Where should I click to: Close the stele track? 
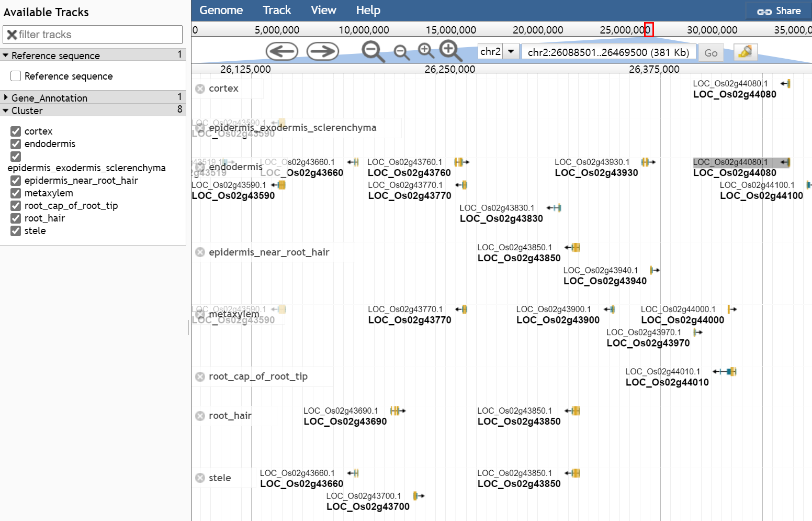(200, 478)
